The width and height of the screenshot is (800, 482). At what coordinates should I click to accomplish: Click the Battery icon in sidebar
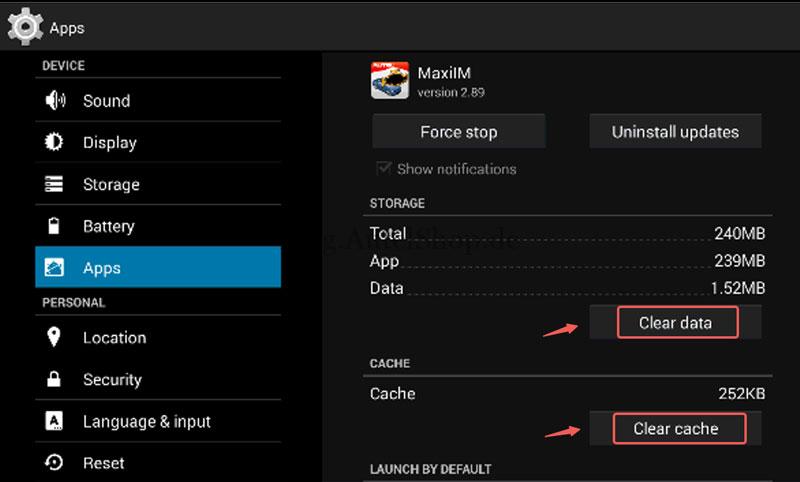point(54,226)
